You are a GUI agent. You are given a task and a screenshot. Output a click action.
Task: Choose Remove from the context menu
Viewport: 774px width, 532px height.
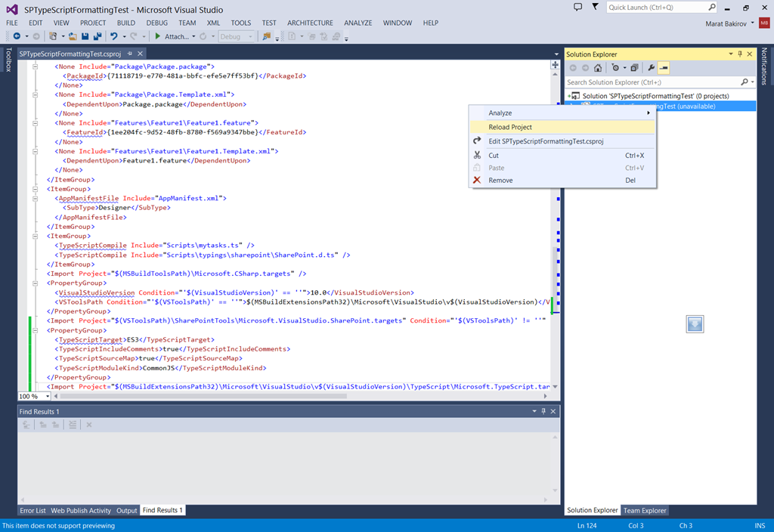pos(562,180)
